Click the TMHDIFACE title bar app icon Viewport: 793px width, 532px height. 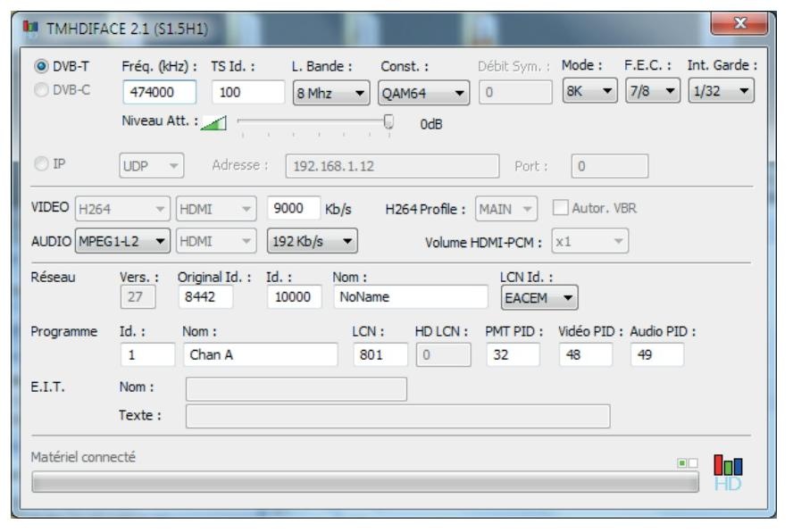coord(30,28)
